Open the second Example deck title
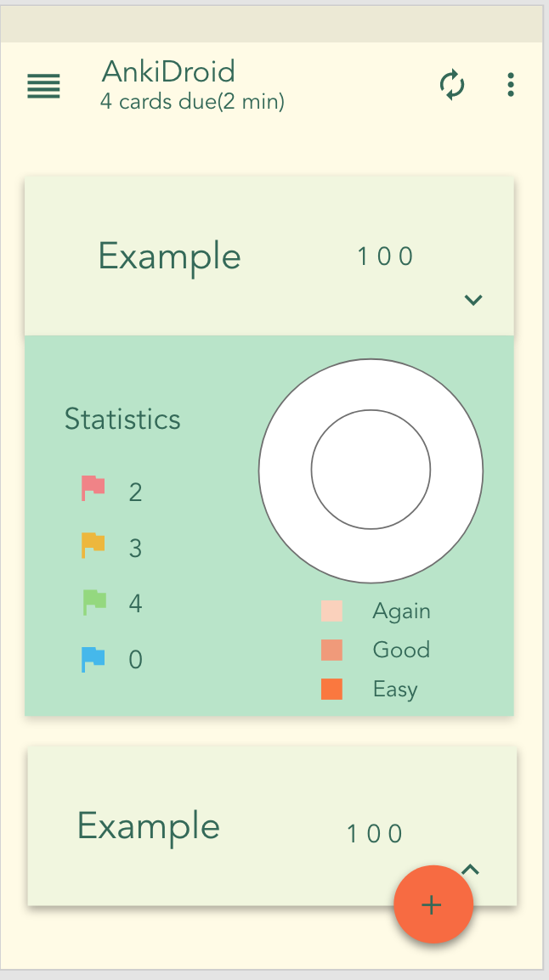The width and height of the screenshot is (549, 980). point(148,827)
